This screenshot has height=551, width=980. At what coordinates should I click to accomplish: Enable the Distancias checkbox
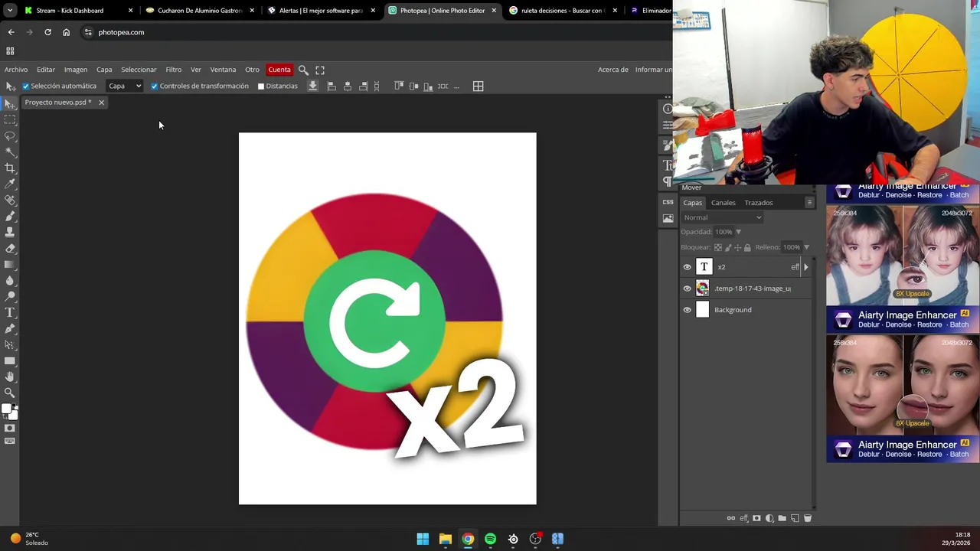[x=261, y=86]
